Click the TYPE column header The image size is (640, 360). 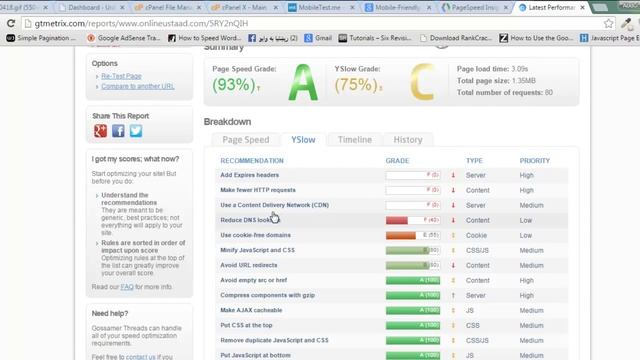tap(474, 161)
